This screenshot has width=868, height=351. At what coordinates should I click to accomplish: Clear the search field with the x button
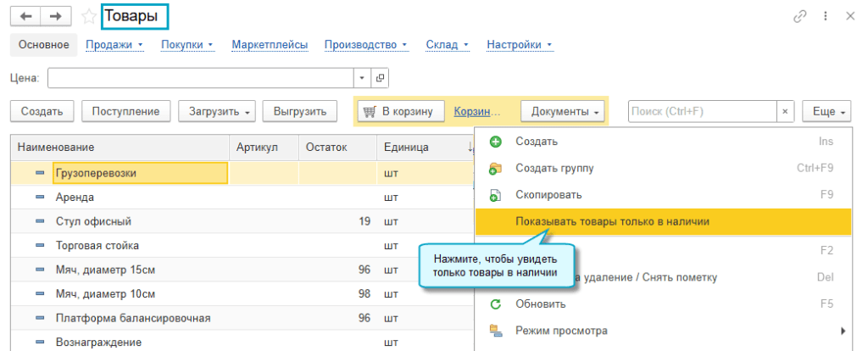tap(786, 111)
